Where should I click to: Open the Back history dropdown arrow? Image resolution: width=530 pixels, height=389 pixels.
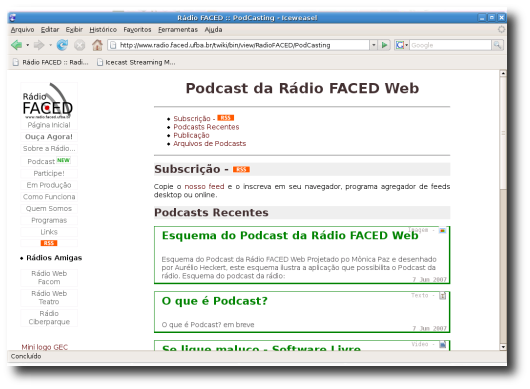(28, 45)
